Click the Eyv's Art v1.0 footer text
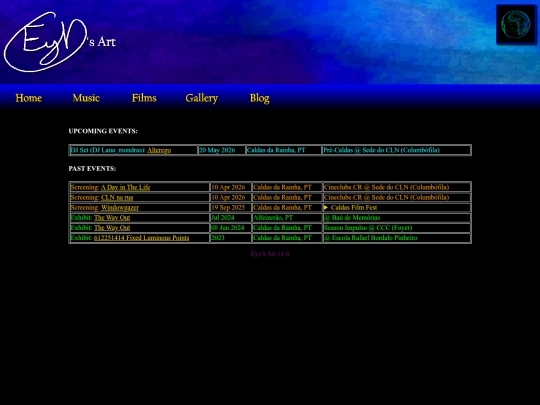 click(270, 254)
